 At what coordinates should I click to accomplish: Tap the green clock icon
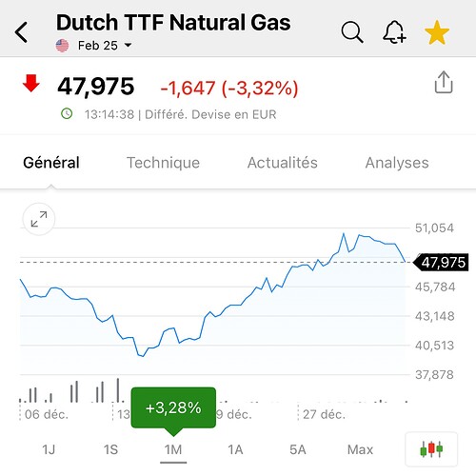pos(67,113)
